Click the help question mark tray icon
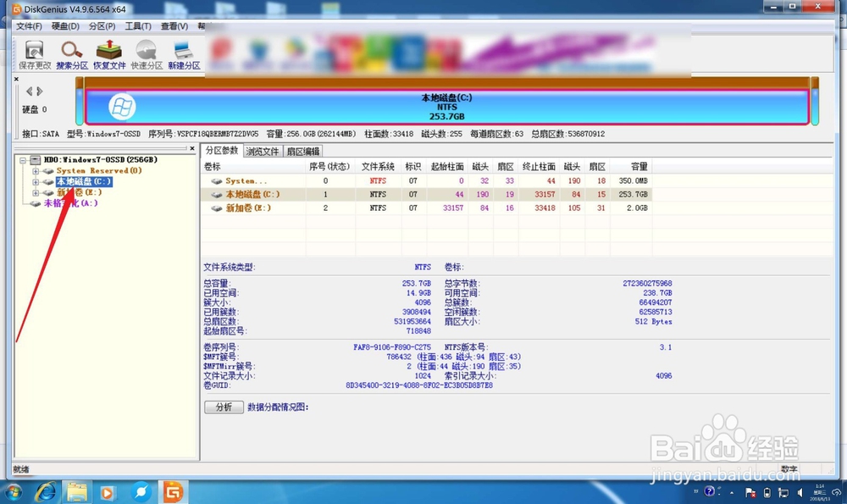Image resolution: width=847 pixels, height=504 pixels. point(710,491)
